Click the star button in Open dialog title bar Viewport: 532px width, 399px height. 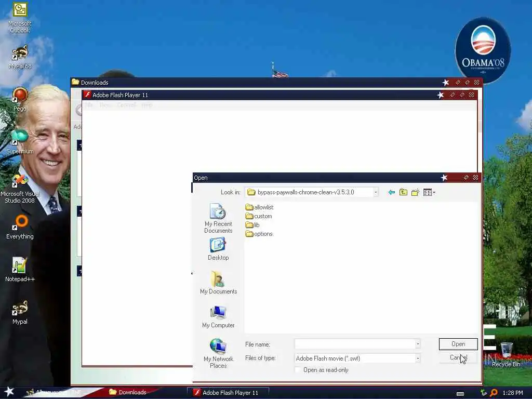[x=444, y=178]
